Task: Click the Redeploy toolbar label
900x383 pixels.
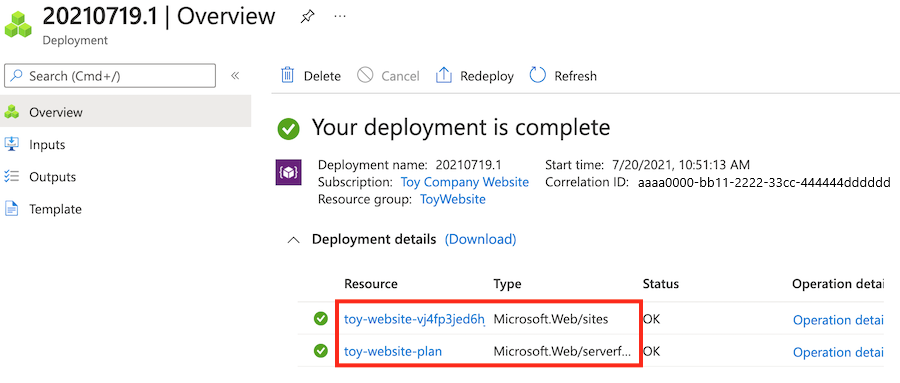Action: (487, 76)
